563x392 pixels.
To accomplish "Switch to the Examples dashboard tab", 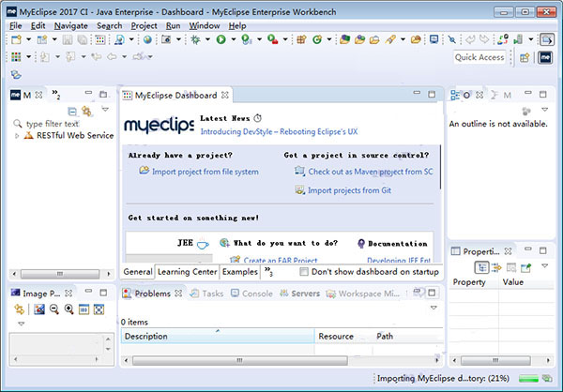I will tap(240, 272).
